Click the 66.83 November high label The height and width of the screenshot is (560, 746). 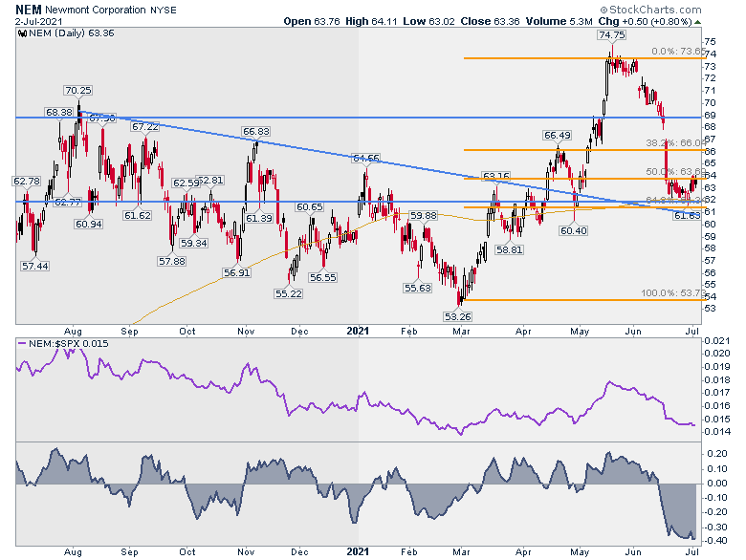pos(256,131)
